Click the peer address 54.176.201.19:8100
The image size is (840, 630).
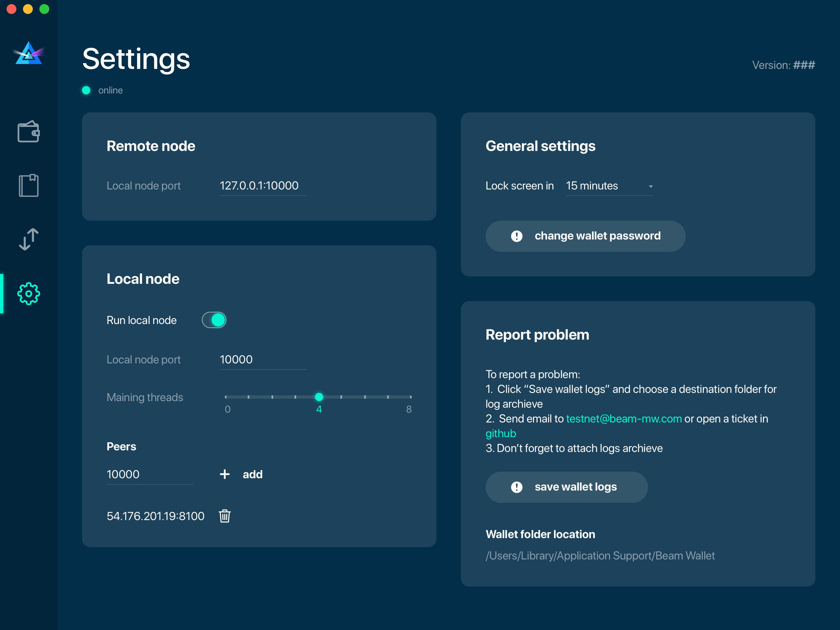pyautogui.click(x=155, y=516)
